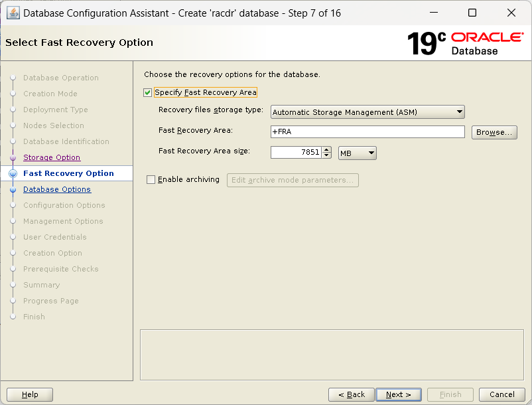This screenshot has height=405, width=532.
Task: Click the Fast Recovery Area size field
Action: [296, 153]
